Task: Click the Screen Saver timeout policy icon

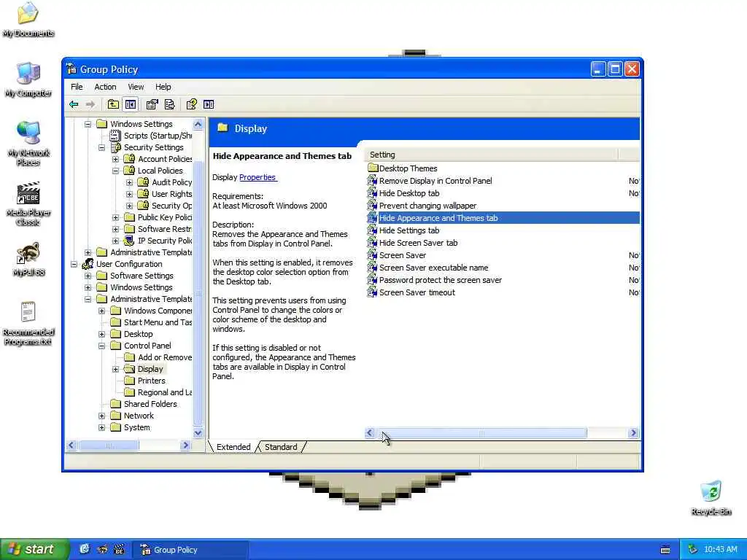Action: coord(372,292)
